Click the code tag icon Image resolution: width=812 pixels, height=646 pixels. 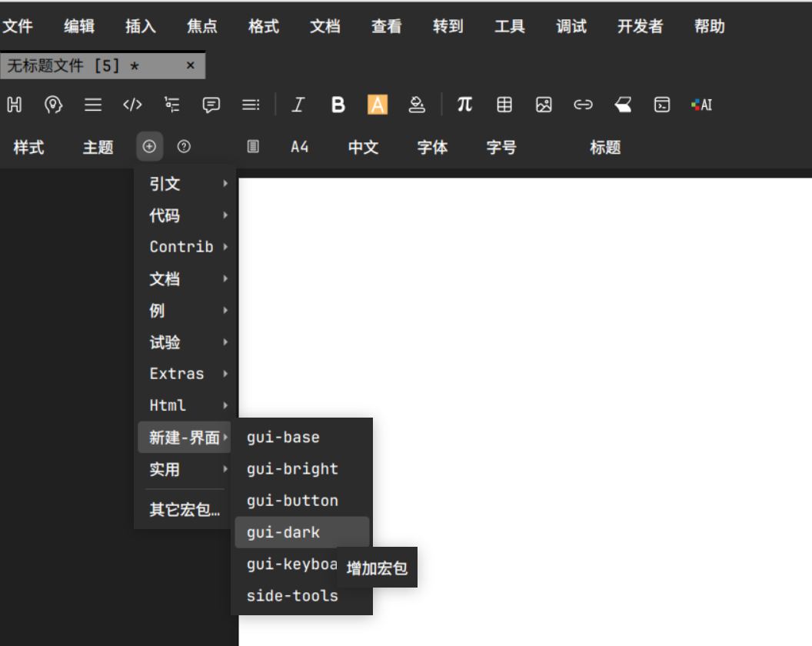click(132, 105)
